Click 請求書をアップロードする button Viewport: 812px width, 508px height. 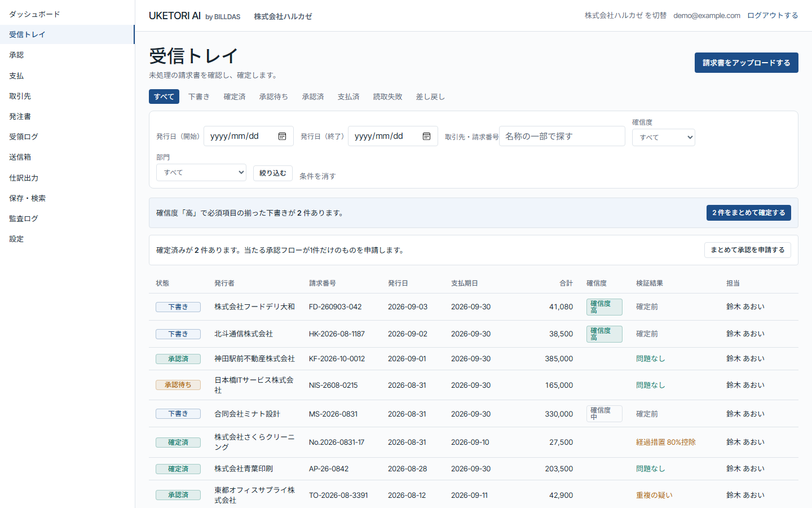coord(746,63)
